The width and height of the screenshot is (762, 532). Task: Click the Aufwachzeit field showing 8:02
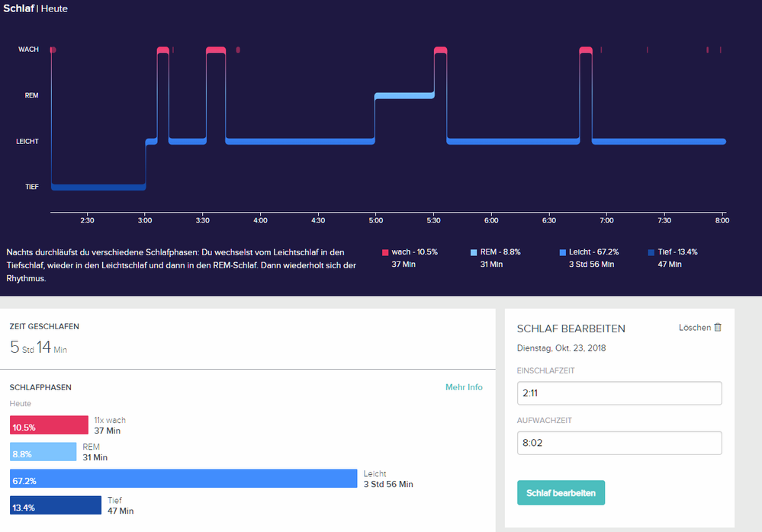(x=619, y=443)
